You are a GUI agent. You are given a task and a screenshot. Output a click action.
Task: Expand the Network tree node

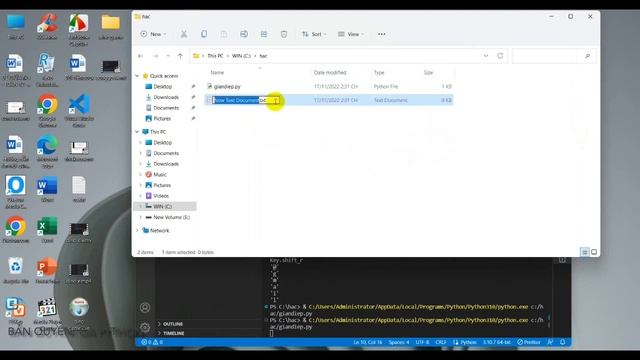click(x=137, y=231)
